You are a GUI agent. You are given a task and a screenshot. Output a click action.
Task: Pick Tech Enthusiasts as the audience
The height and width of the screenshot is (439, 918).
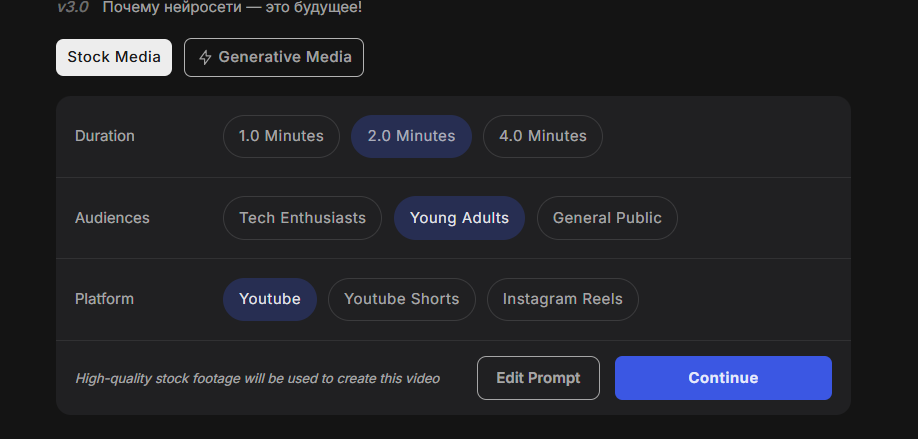(x=302, y=218)
